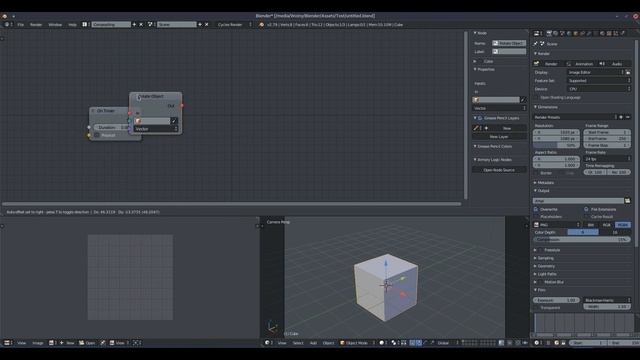Toggle the Border checkbox

pos(536,173)
